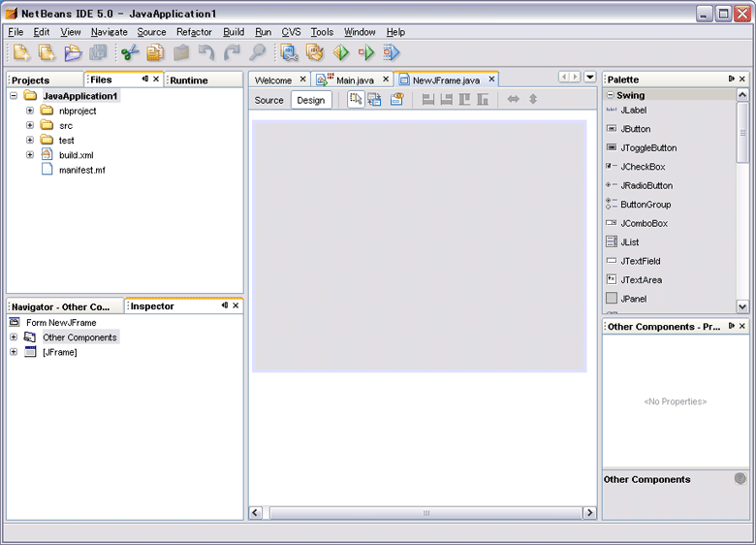Click align bottom in row icon
Image resolution: width=756 pixels, height=545 pixels.
click(483, 99)
